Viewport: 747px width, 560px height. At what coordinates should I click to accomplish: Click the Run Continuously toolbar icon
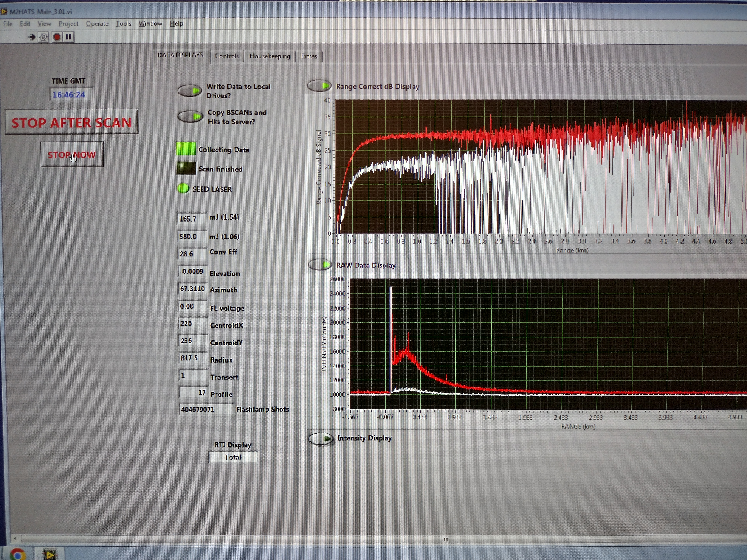point(44,37)
